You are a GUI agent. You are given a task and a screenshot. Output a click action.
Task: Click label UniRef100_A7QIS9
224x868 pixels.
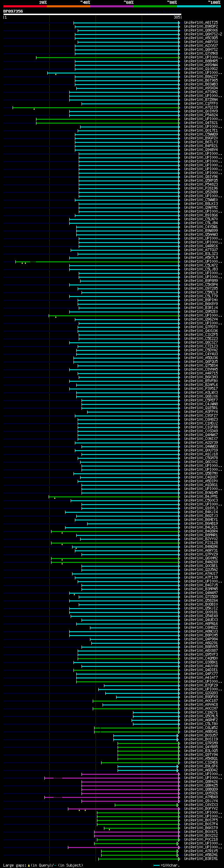[201, 107]
